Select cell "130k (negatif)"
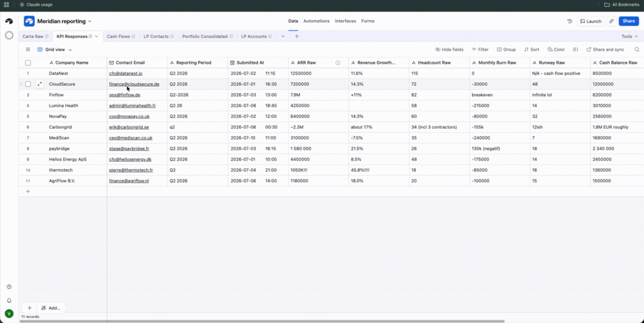 [x=500, y=149]
